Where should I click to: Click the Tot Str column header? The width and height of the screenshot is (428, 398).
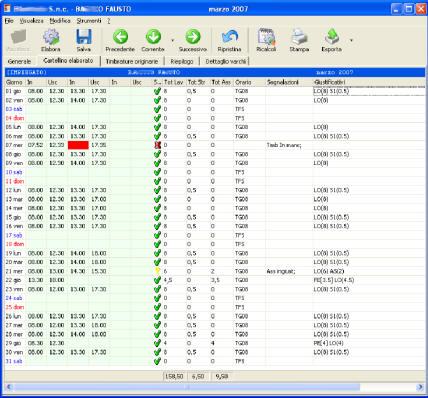click(x=198, y=82)
